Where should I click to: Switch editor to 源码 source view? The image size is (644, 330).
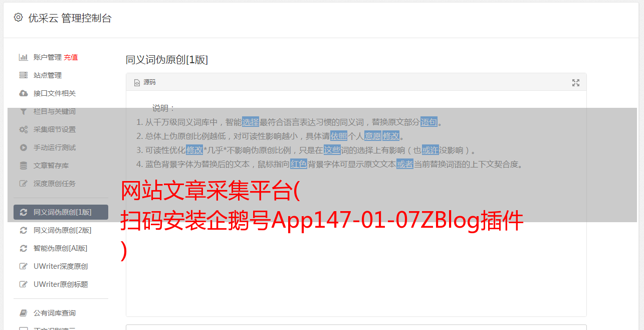pos(145,82)
